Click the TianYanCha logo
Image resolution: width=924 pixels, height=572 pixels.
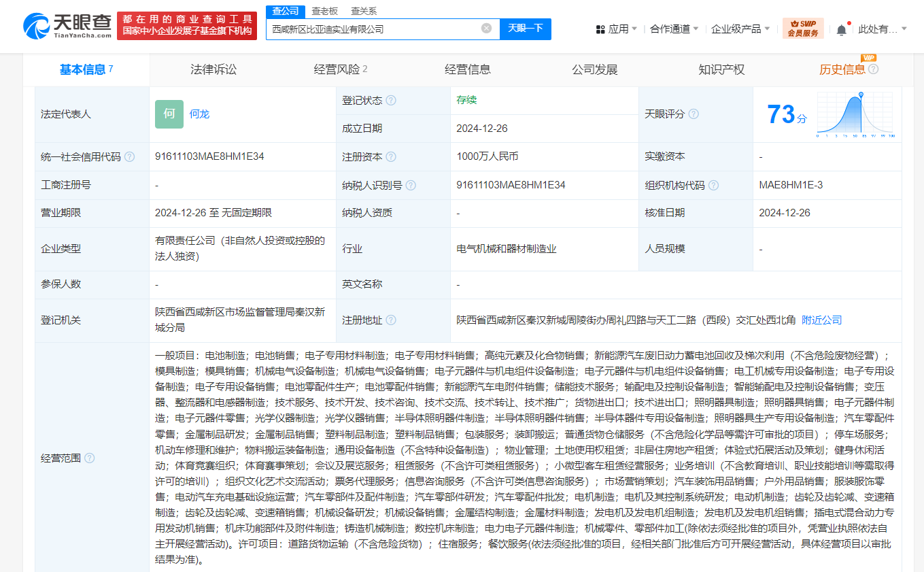(x=68, y=26)
